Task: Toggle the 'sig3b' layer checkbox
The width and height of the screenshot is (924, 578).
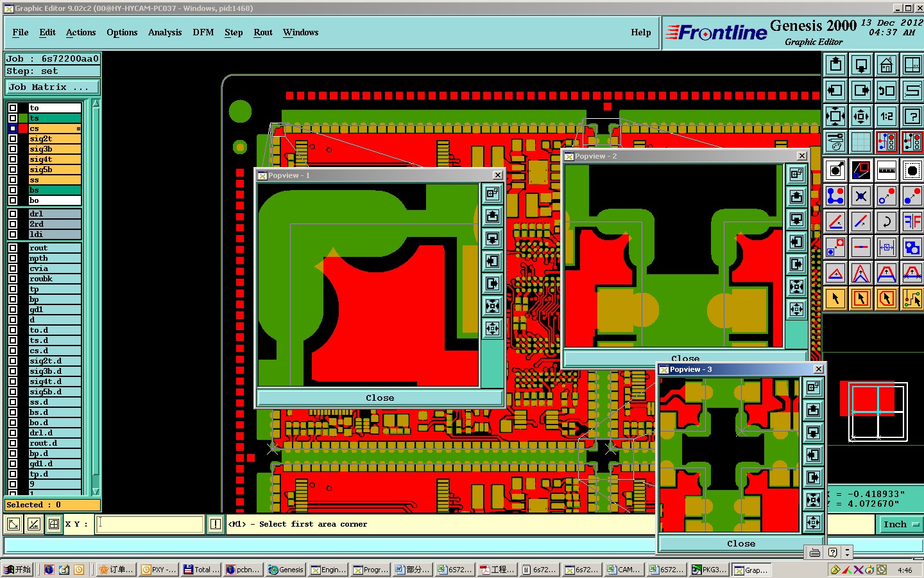Action: point(13,149)
